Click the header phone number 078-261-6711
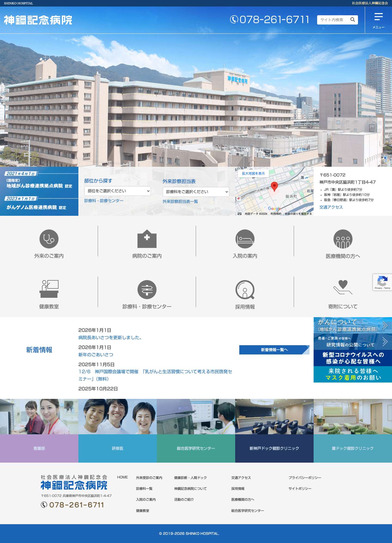392x543 pixels. coord(274,20)
